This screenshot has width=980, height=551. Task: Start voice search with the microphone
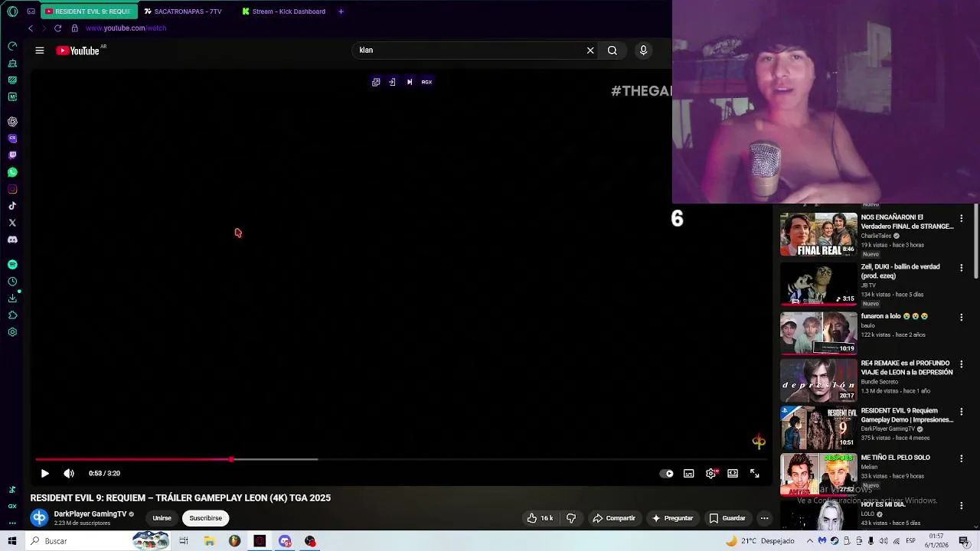643,51
